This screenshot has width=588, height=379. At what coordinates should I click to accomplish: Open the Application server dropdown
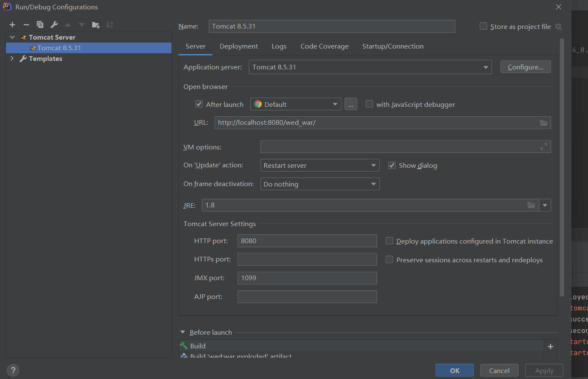click(x=370, y=67)
